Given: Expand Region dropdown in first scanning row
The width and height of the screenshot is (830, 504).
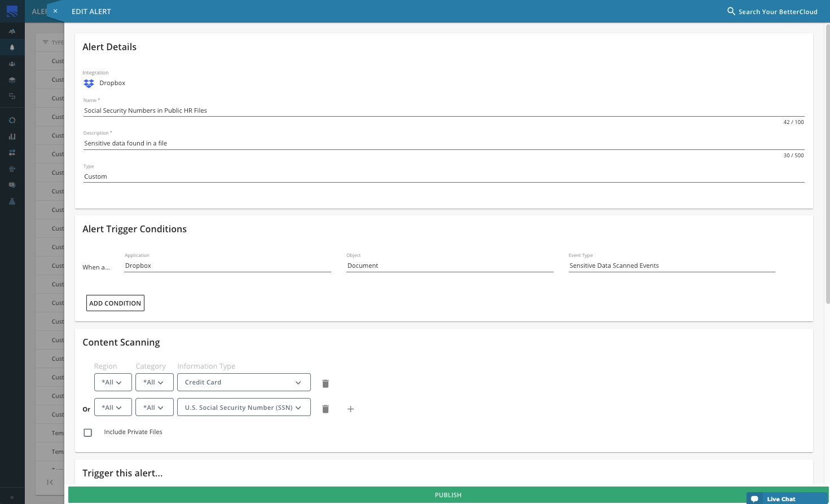Looking at the screenshot, I should (x=113, y=382).
